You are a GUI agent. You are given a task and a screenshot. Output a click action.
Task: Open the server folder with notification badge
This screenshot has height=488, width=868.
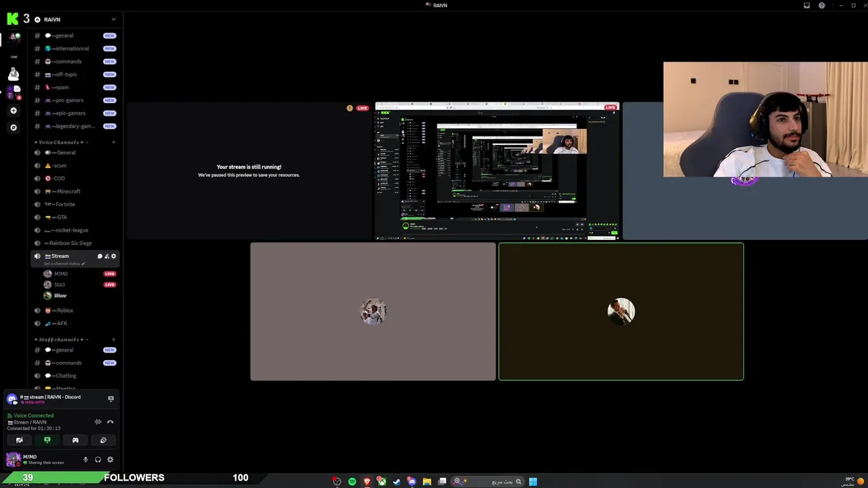(14, 93)
